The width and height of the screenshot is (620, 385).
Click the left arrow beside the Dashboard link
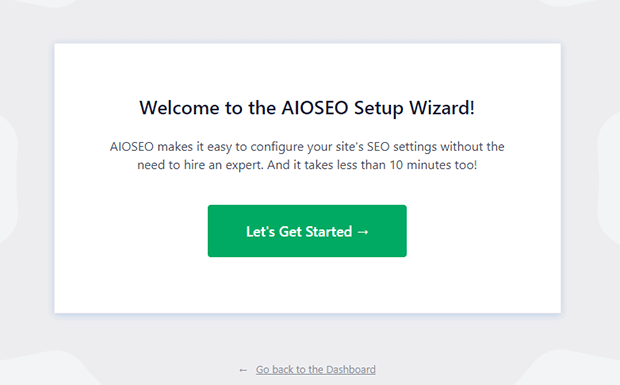[x=243, y=370]
